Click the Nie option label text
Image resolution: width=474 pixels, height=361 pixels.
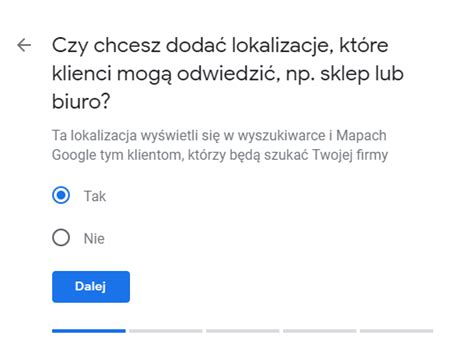pos(94,238)
